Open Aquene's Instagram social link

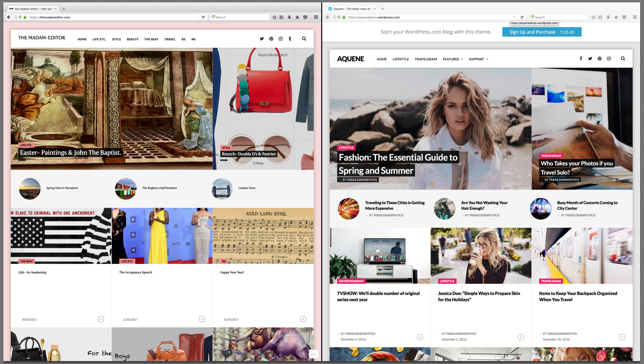click(609, 58)
